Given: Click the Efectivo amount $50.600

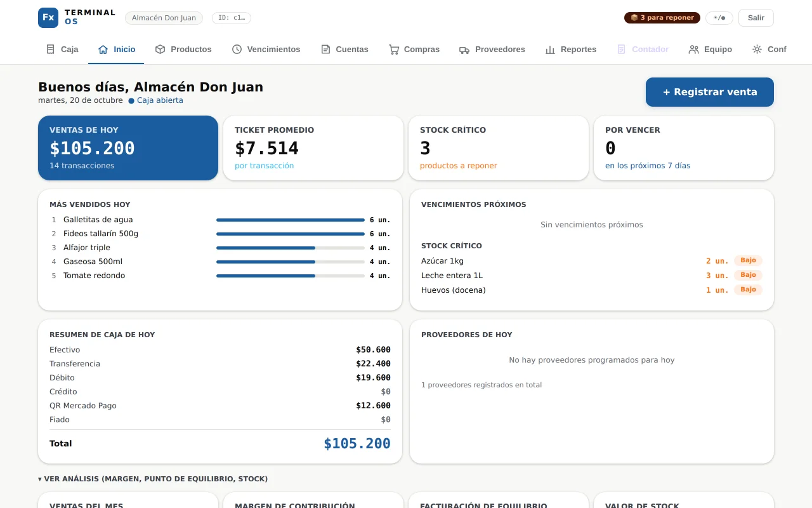Looking at the screenshot, I should click(373, 350).
